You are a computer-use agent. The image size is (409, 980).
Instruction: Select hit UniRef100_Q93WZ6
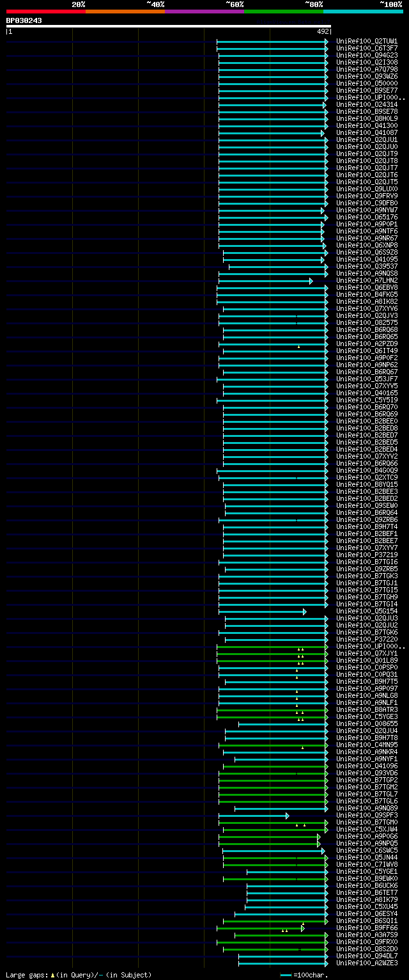[367, 76]
